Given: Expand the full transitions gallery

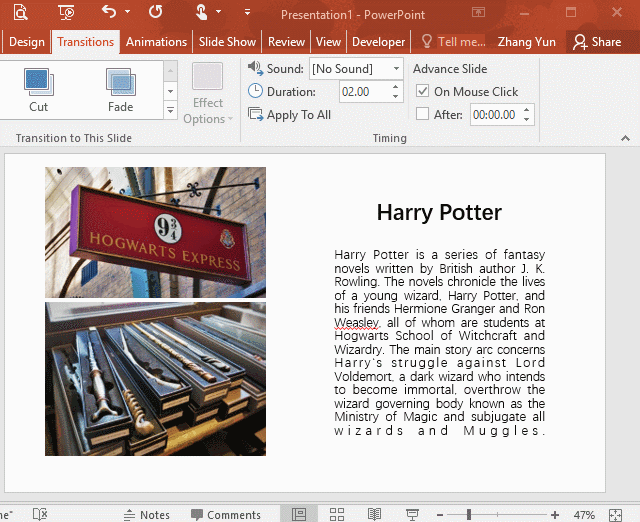Looking at the screenshot, I should pos(171,110).
